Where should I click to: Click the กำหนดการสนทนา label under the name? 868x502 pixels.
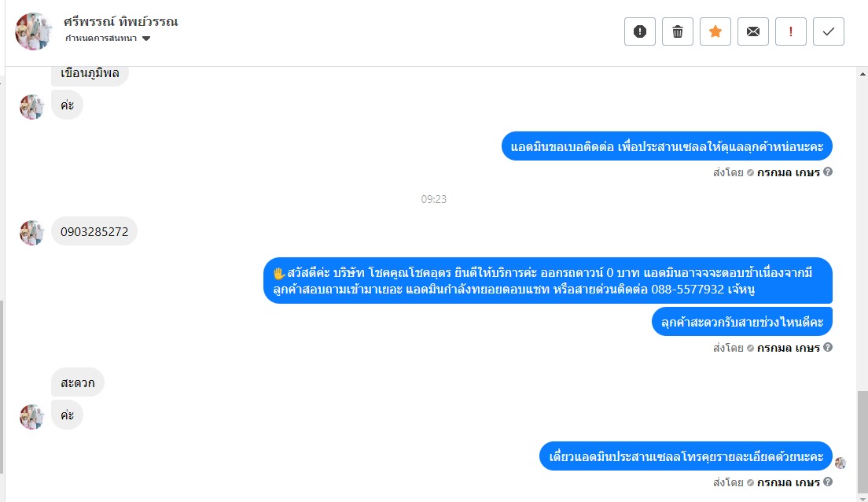[x=101, y=39]
